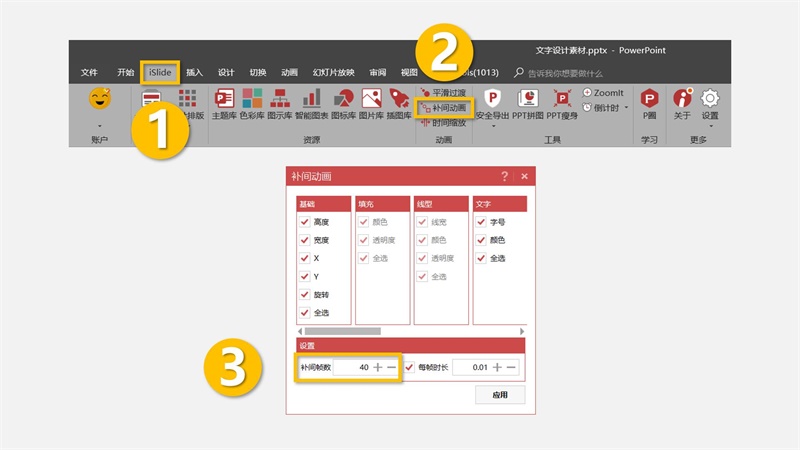This screenshot has width=800, height=450.
Task: Toggle the 每帧时长 frame duration checkbox
Action: pyautogui.click(x=409, y=367)
